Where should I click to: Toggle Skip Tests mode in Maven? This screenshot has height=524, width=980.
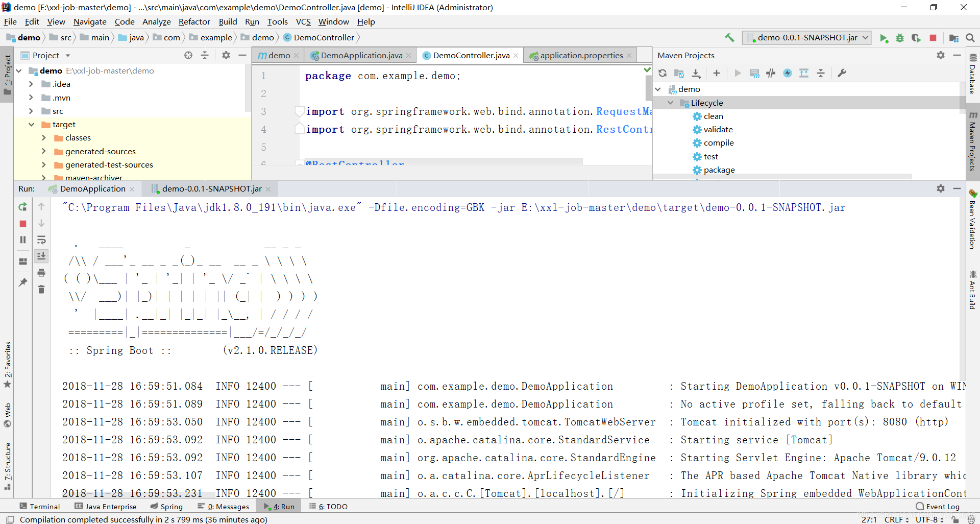click(x=788, y=73)
